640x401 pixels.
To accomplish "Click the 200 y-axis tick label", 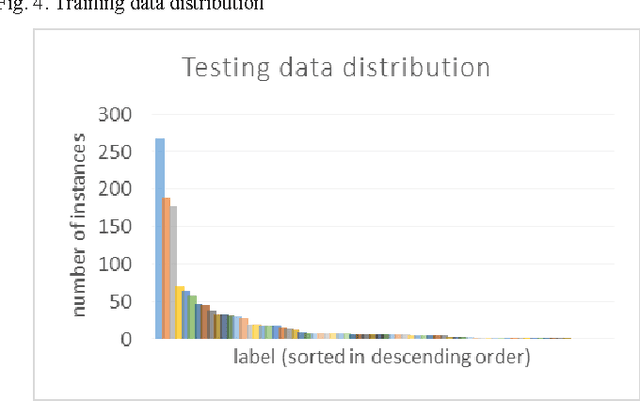I will [x=116, y=190].
